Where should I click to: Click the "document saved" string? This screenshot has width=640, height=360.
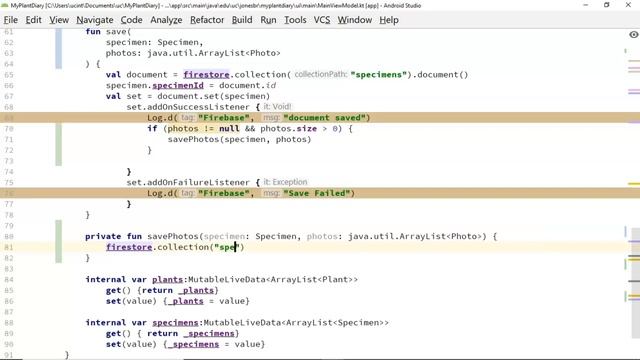(324, 118)
